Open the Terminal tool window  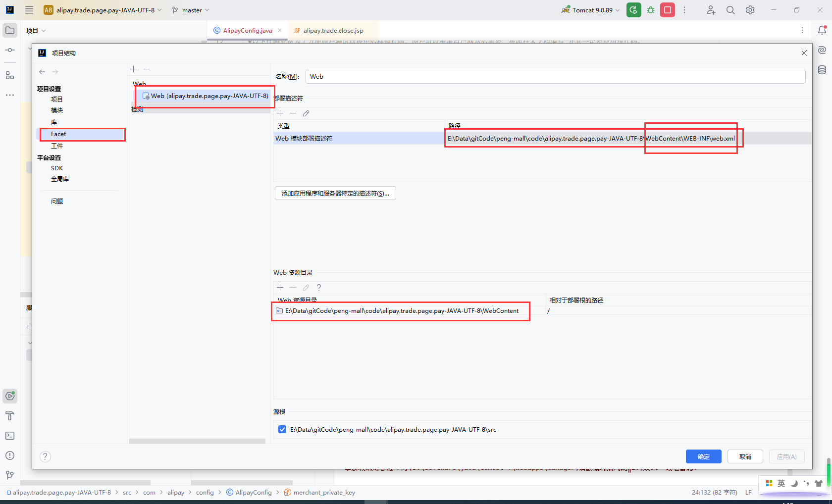(x=10, y=436)
